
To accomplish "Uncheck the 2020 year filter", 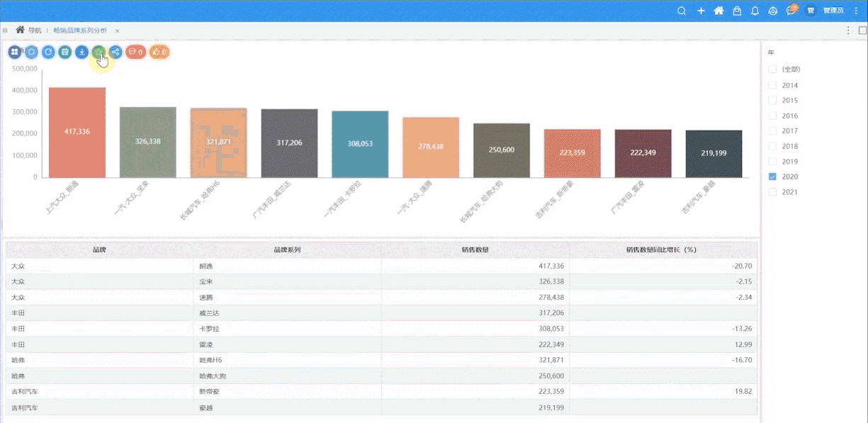I will point(773,176).
